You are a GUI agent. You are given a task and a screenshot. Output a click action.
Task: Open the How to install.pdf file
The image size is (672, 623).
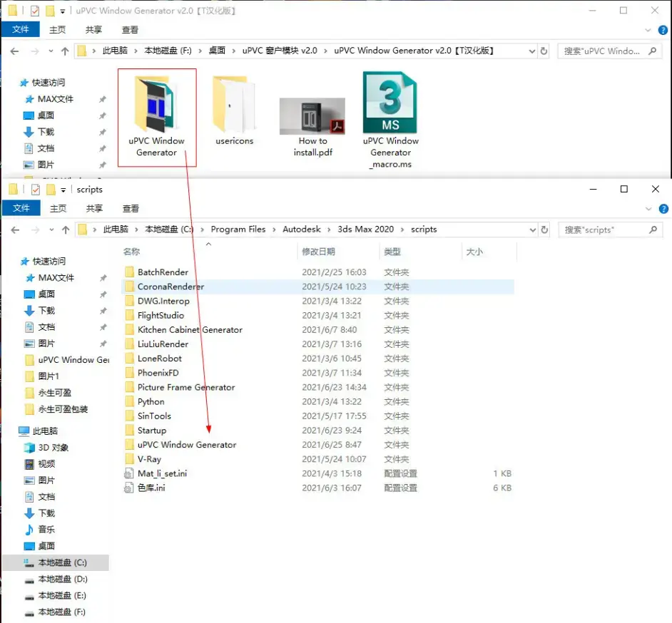(x=312, y=128)
